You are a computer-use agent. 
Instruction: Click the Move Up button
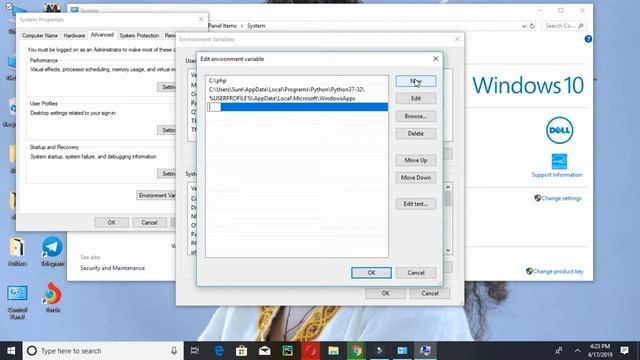[x=416, y=160]
